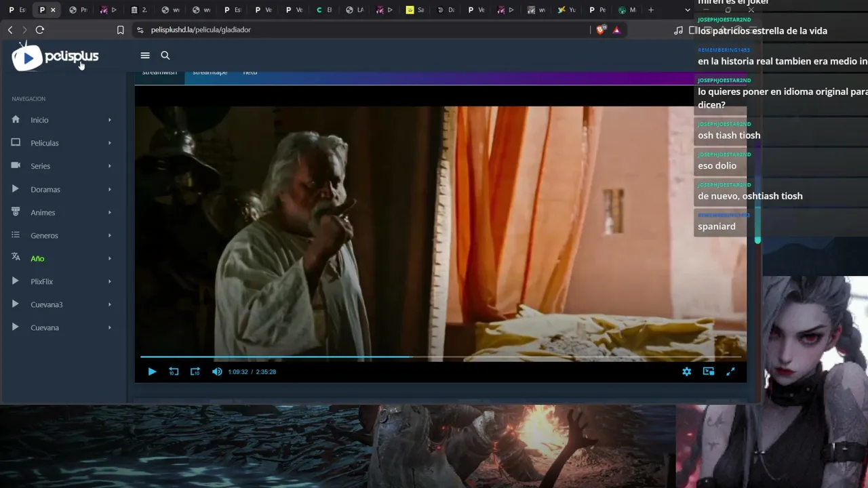Skip the video forward 10 seconds
868x488 pixels.
(195, 371)
